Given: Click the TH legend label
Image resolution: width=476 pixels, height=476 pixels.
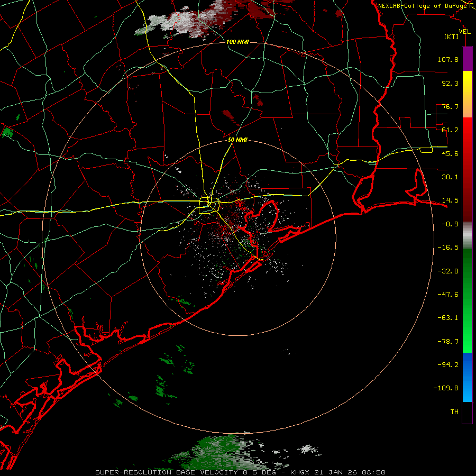Looking at the screenshot, I should click(x=454, y=412).
